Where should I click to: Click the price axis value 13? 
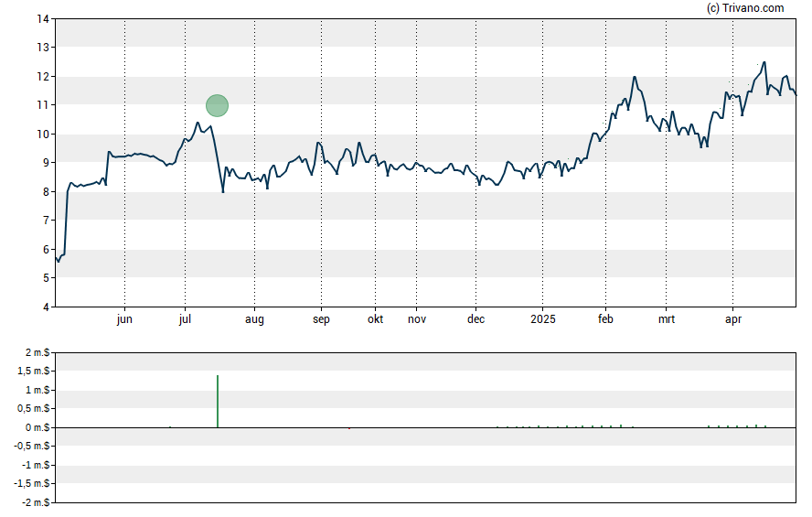tap(43, 48)
